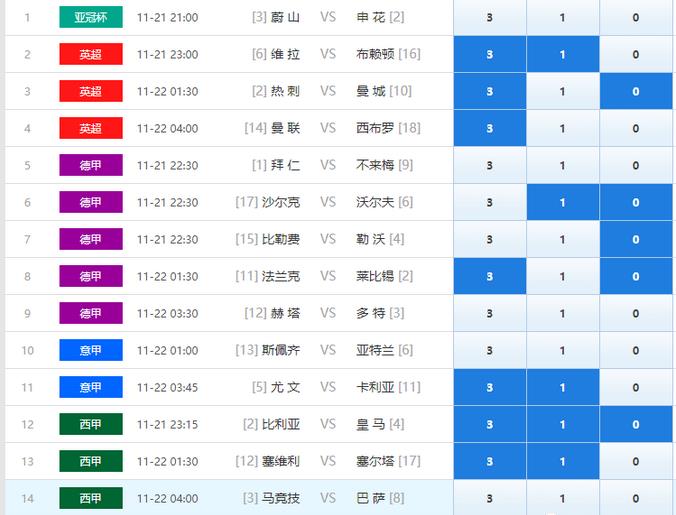Toggle the 3 option for row 1 蔚山 vs 申花
676x515 pixels.
point(490,17)
